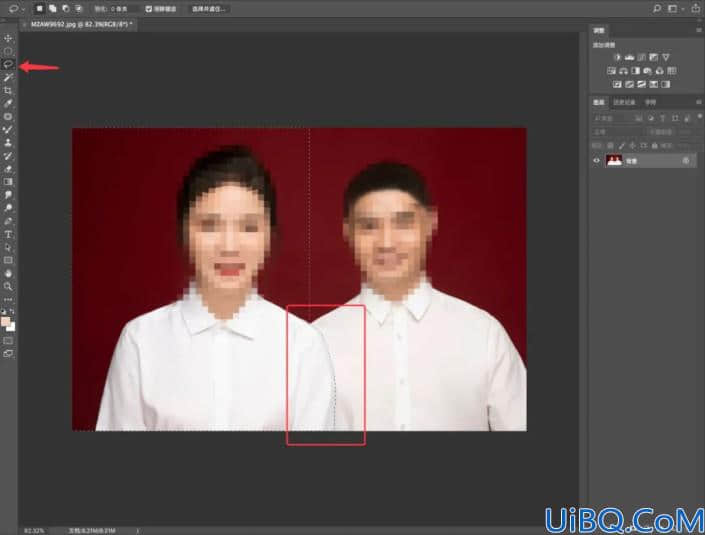The image size is (705, 535).
Task: Add a Vibrance adjustment
Action: 665,57
